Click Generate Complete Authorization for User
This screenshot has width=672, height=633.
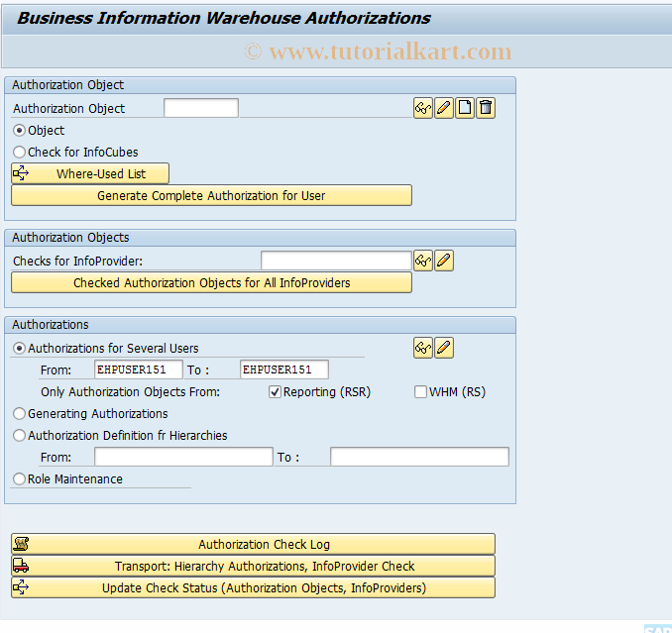(x=212, y=195)
